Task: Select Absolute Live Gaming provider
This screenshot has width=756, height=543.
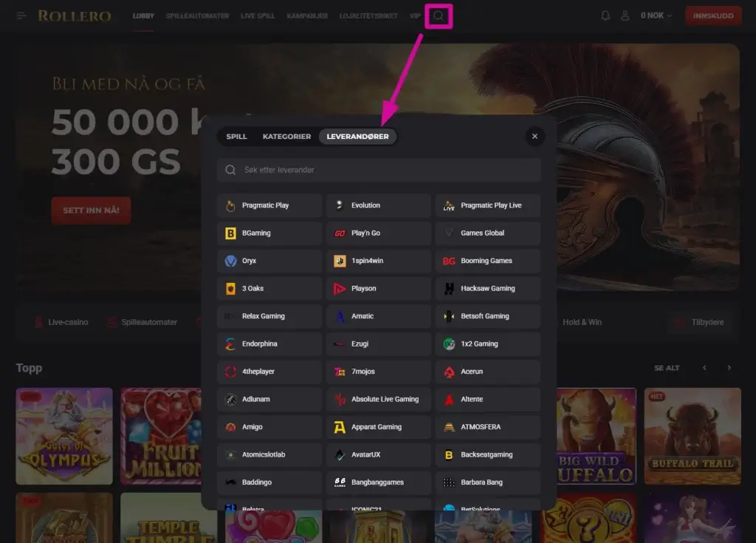Action: pyautogui.click(x=379, y=399)
